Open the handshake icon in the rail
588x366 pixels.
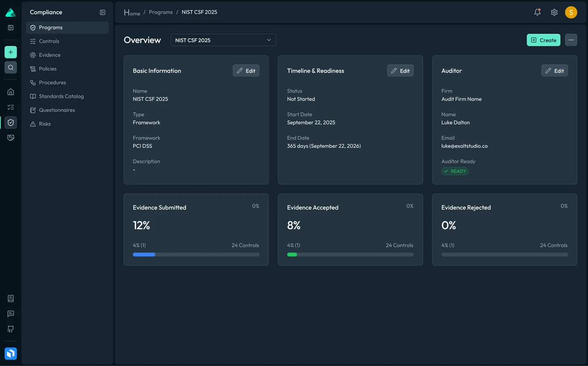(10, 138)
